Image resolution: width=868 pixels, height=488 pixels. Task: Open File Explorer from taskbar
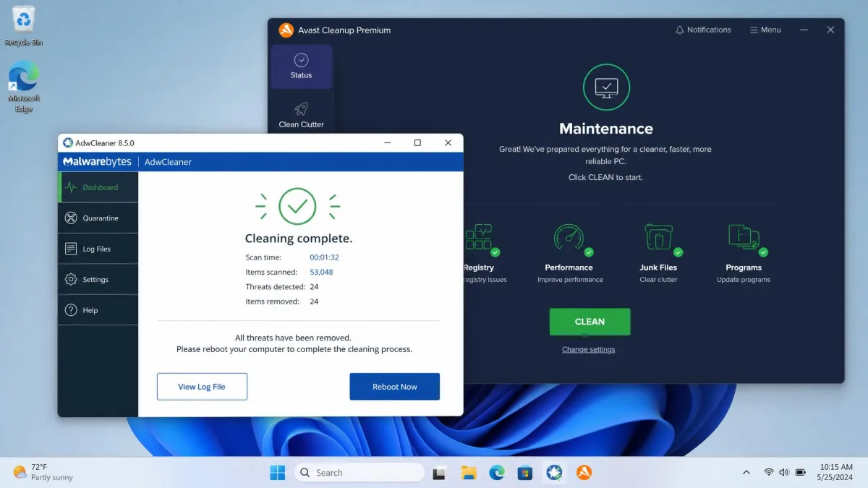pos(469,473)
